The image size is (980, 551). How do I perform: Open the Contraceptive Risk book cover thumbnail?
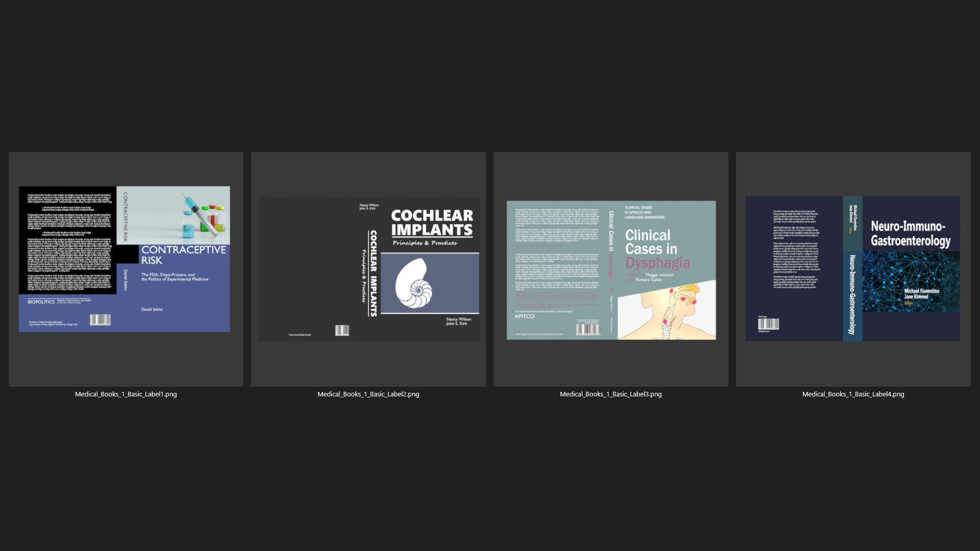click(126, 269)
